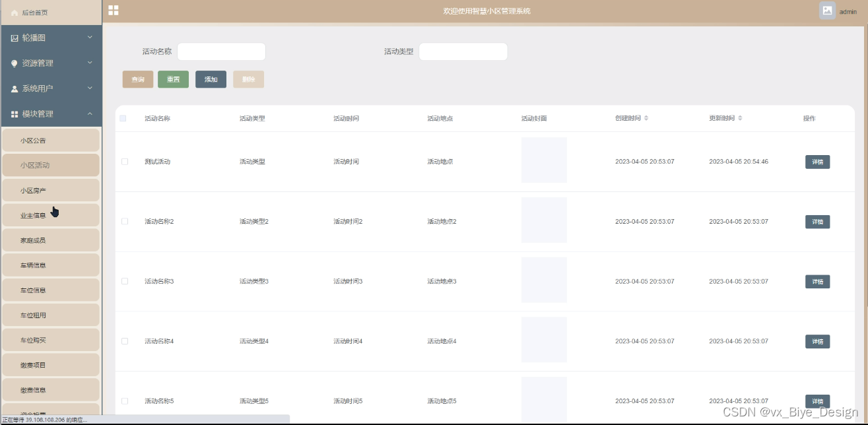Screen dimensions: 868x425
Task: Click the 添加 add button
Action: point(211,79)
